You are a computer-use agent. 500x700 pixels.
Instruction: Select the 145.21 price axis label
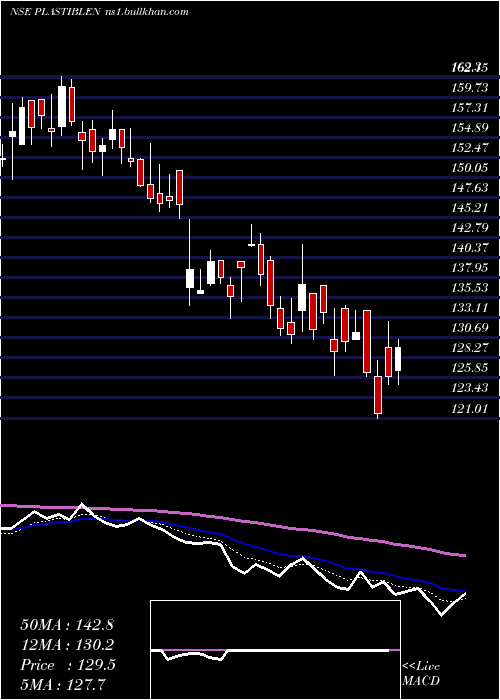[x=470, y=207]
